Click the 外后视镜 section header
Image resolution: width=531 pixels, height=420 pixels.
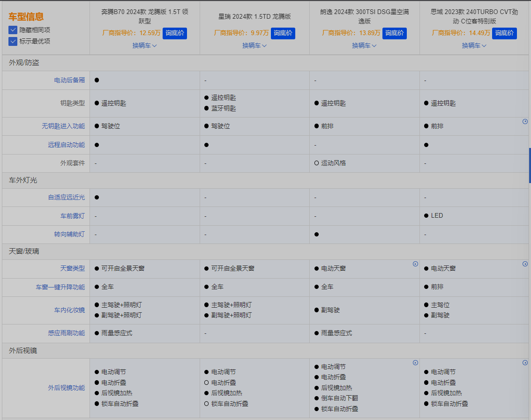tap(23, 351)
